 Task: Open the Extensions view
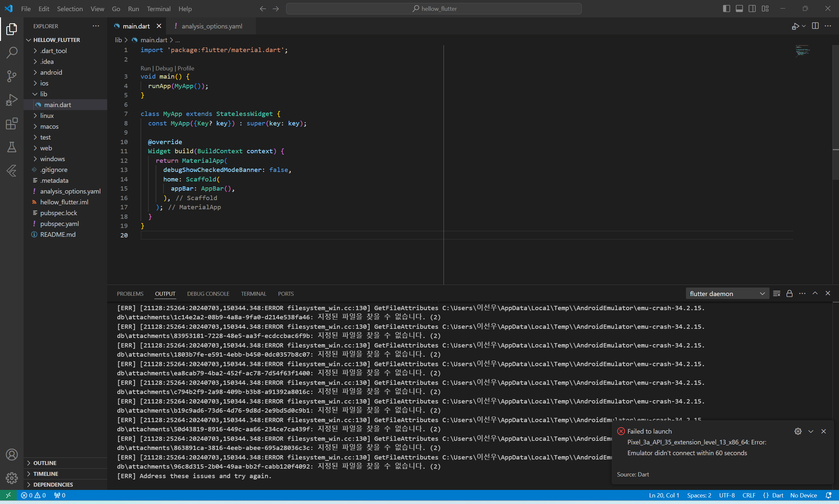pos(11,123)
